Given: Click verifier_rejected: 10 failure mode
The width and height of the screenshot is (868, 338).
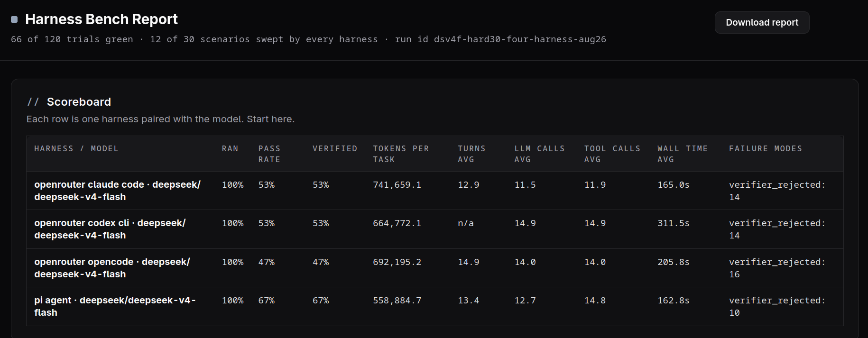Looking at the screenshot, I should pyautogui.click(x=777, y=307).
